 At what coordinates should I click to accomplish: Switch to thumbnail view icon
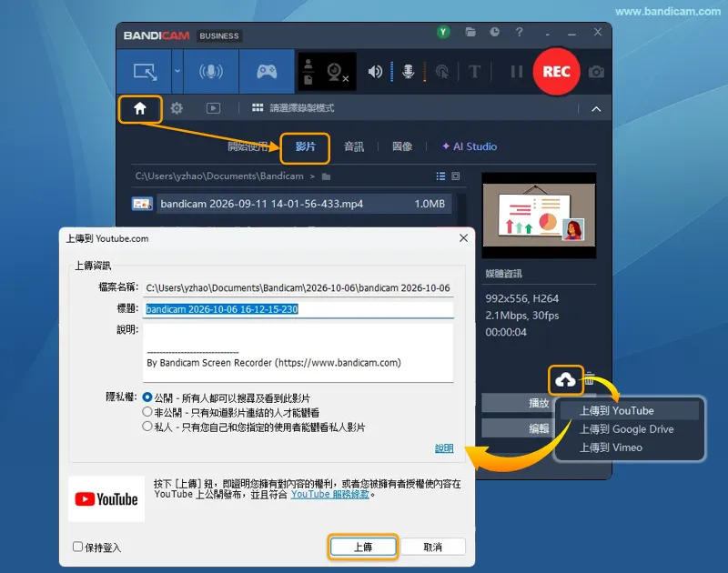[x=456, y=176]
